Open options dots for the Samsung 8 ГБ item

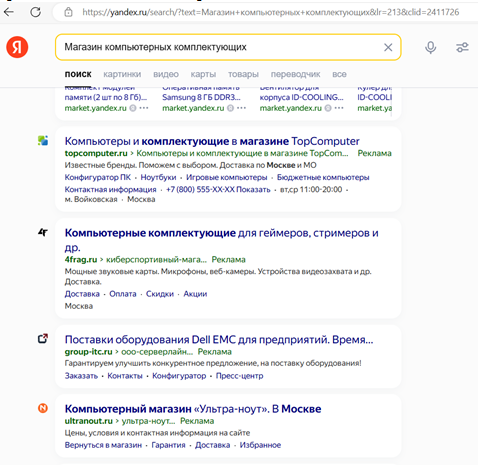click(x=242, y=108)
